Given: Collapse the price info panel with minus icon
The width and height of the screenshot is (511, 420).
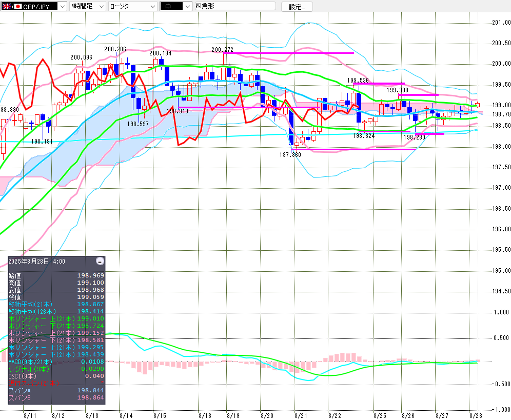Looking at the screenshot, I should (x=101, y=262).
